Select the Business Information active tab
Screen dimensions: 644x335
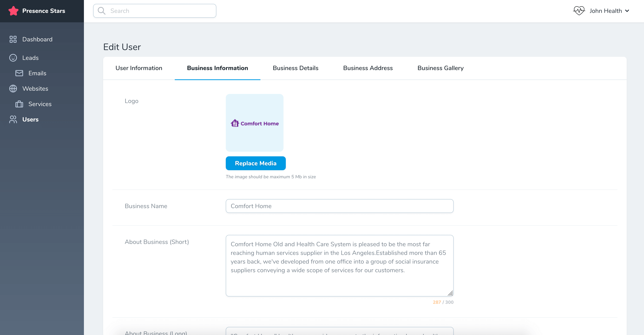click(x=217, y=68)
